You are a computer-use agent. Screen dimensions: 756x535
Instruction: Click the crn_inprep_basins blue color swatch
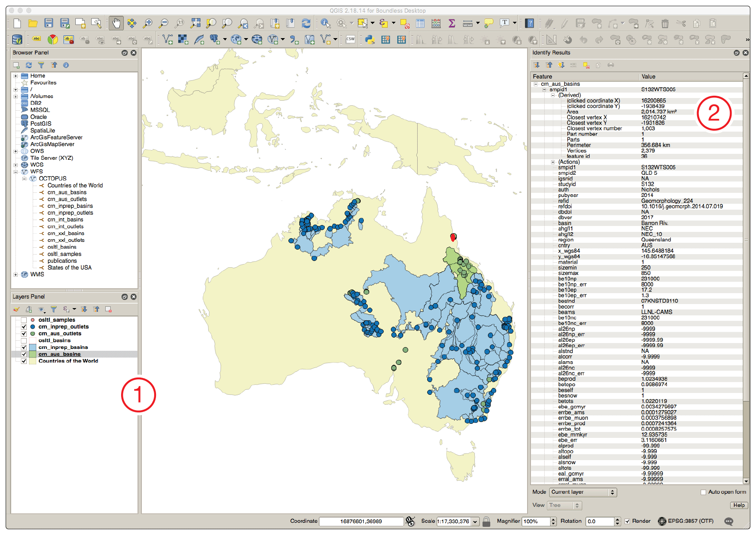point(33,347)
